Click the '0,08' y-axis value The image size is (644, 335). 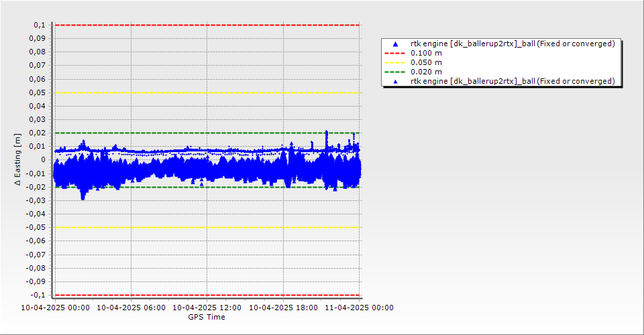click(38, 52)
